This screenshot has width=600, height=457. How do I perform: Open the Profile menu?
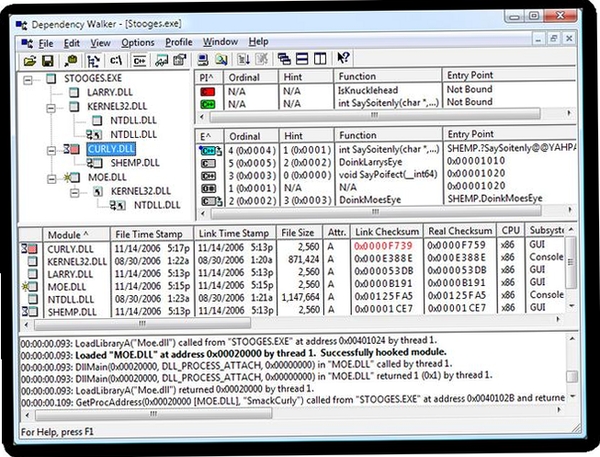(178, 42)
